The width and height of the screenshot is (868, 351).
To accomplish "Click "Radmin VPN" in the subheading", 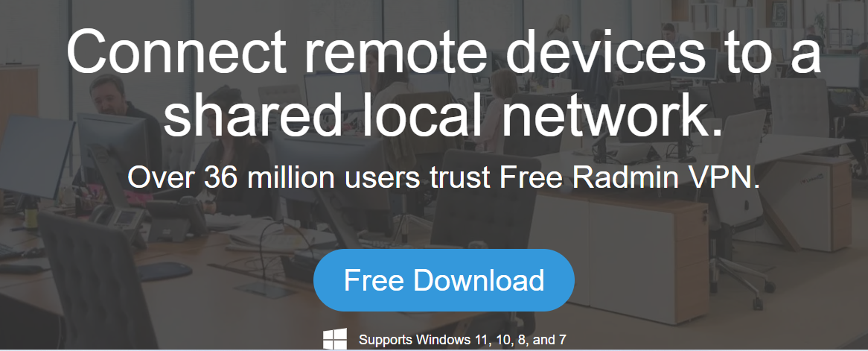I will click(x=663, y=177).
